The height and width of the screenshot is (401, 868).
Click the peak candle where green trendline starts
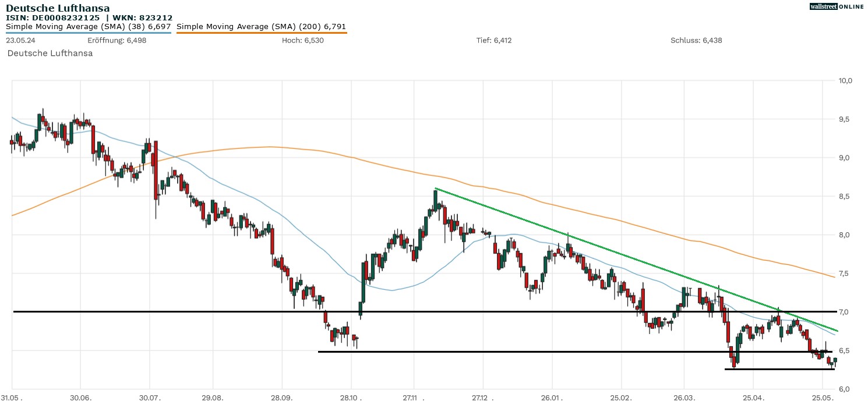[x=435, y=200]
